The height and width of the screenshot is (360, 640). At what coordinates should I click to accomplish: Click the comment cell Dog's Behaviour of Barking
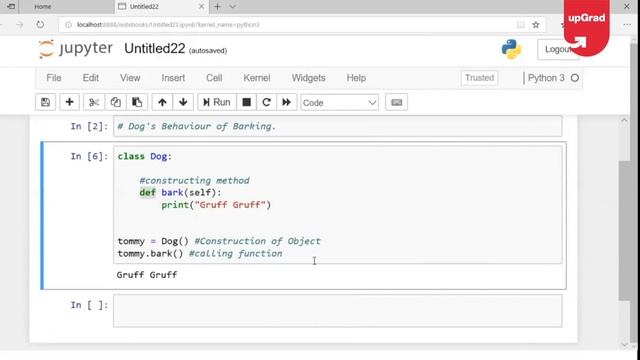[338, 126]
